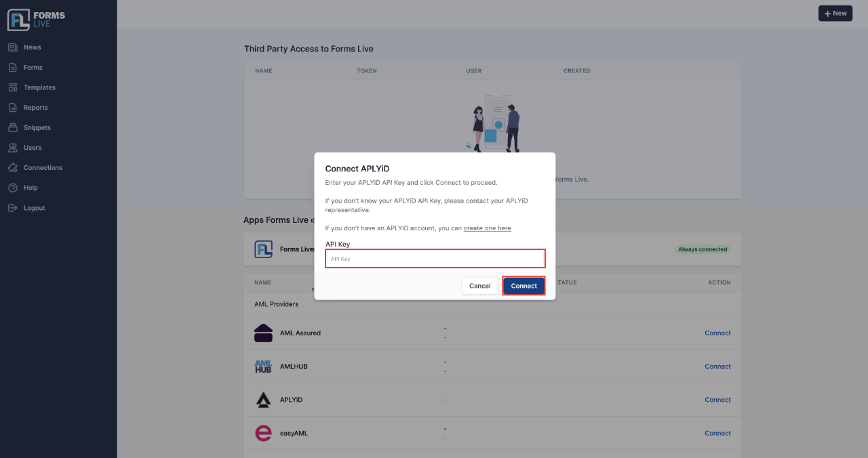Click the Connect button in dialog
868x458 pixels.
pyautogui.click(x=524, y=286)
